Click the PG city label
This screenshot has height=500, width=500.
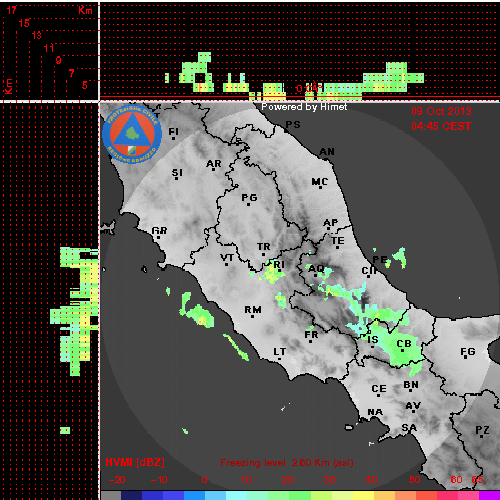coord(249,198)
